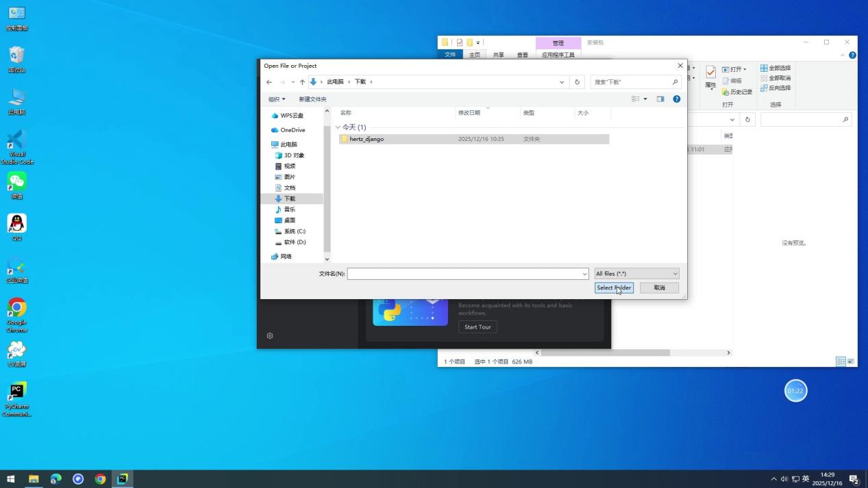Open the 组织 (Organize) dropdown
Screen dimensions: 868x488
point(275,99)
